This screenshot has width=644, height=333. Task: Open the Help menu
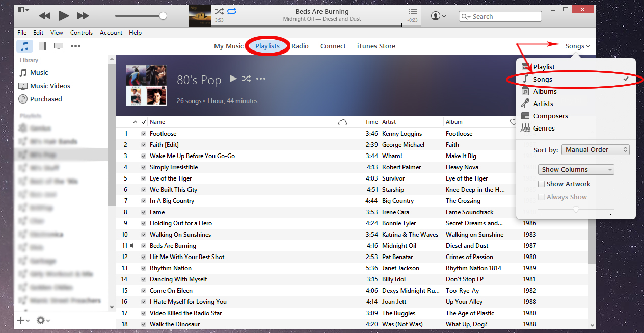(x=135, y=32)
